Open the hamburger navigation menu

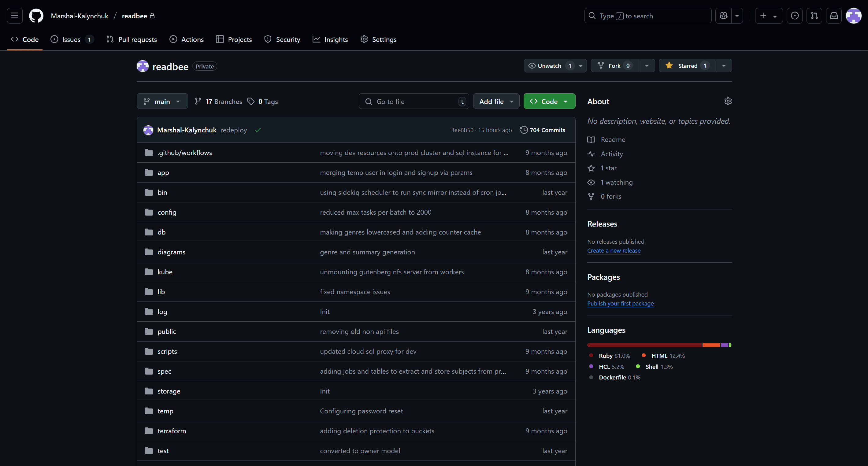point(14,16)
